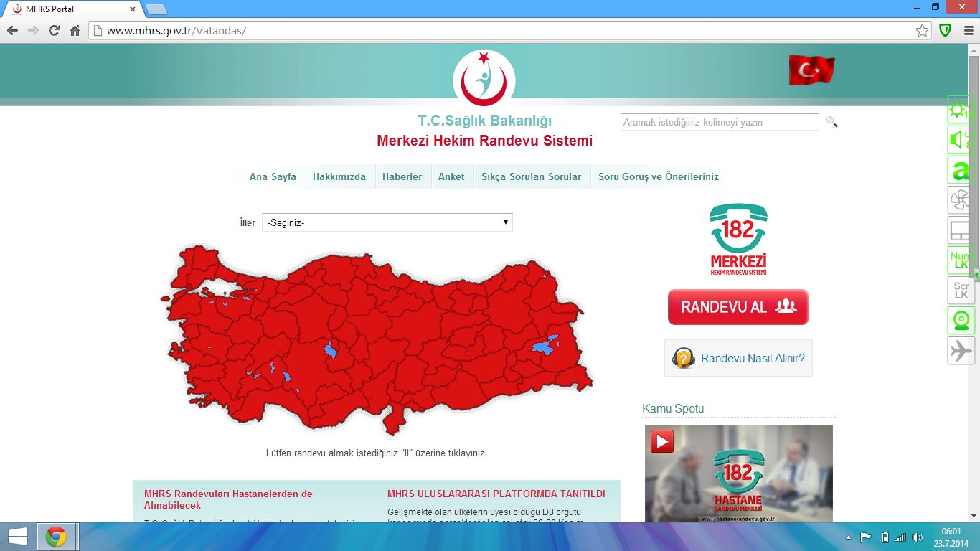Open Soru Görüş ve Önerileriniz
980x551 pixels.
(x=659, y=176)
